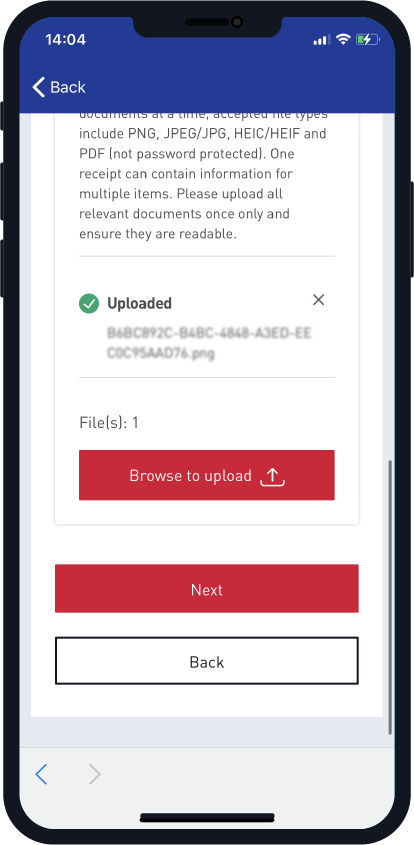Tap the Browse to upload button text

point(190,476)
